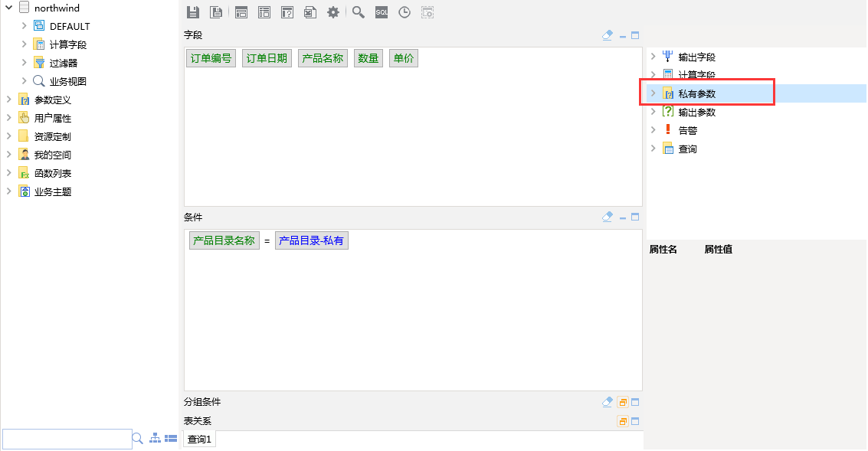Screen dimensions: 868x451
Task: Click the 订单日期 field chip
Action: tap(267, 58)
